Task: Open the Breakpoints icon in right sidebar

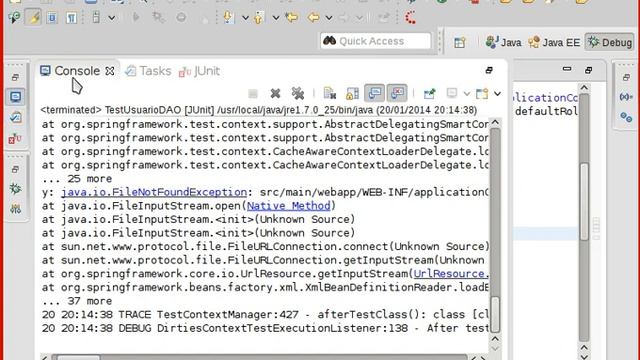Action: click(626, 118)
